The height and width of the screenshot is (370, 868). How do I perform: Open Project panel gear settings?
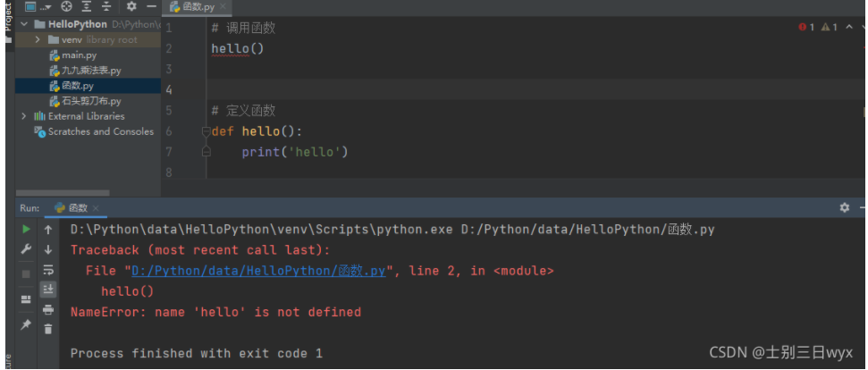point(131,6)
